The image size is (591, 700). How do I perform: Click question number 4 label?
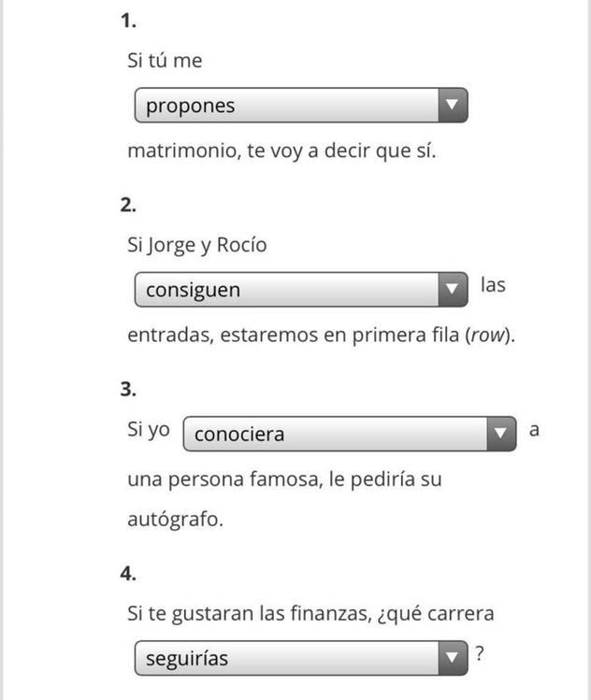pyautogui.click(x=128, y=574)
